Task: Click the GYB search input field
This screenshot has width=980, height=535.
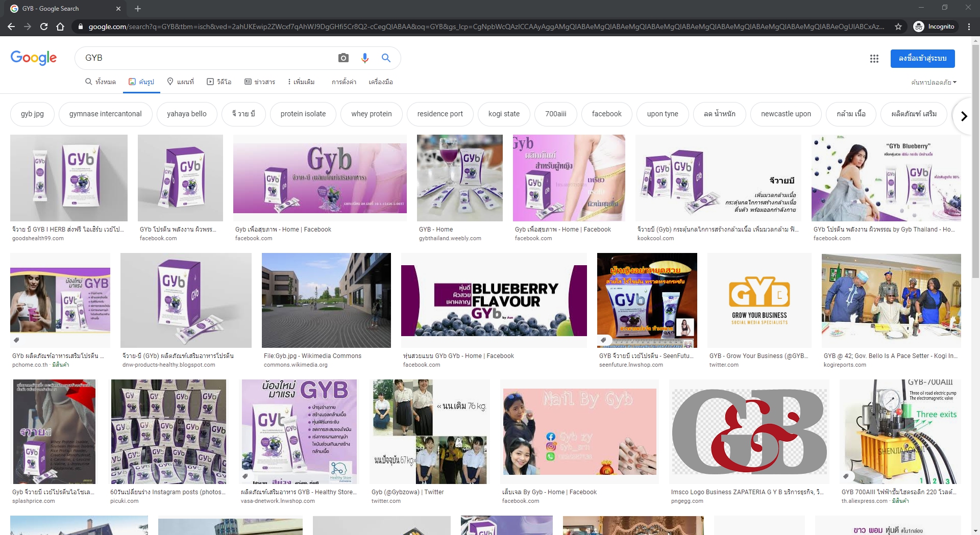Action: pyautogui.click(x=204, y=58)
